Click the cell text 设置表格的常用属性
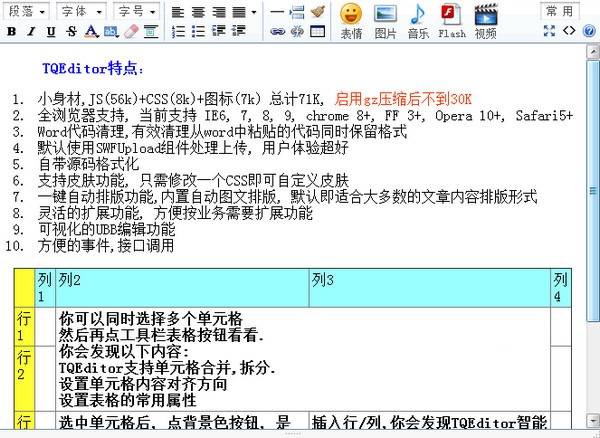 click(128, 401)
